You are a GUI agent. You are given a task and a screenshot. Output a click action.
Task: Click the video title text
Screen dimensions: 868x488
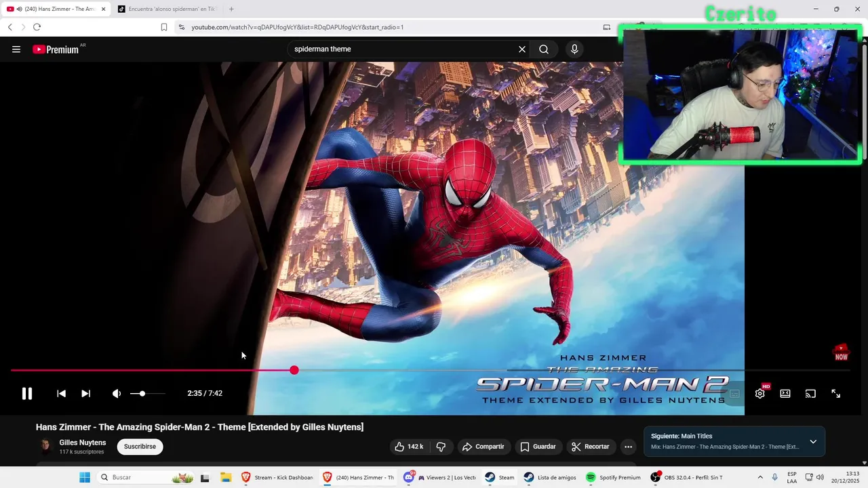tap(199, 427)
